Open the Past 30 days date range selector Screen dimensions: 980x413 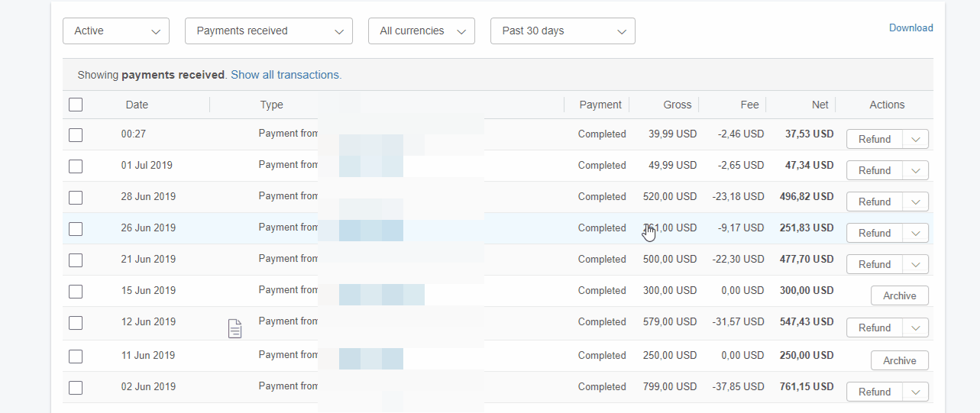pyautogui.click(x=563, y=31)
